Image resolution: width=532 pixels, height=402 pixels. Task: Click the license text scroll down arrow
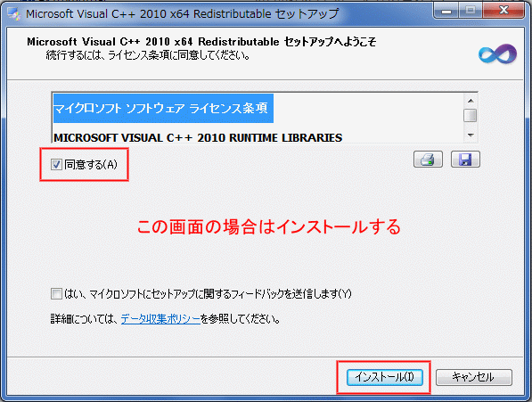(471, 135)
